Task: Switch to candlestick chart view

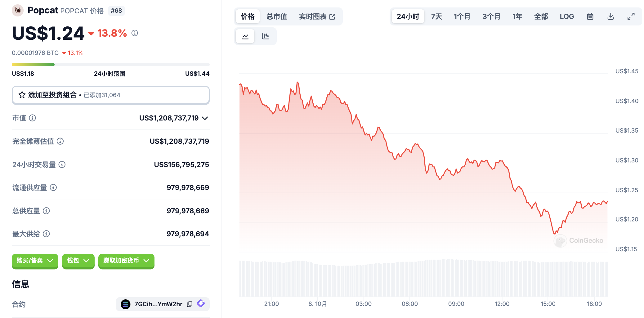Action: (x=265, y=36)
